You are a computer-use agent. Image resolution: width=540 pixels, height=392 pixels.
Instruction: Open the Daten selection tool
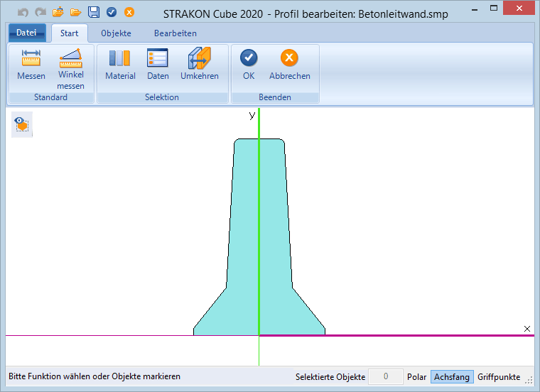pos(158,65)
